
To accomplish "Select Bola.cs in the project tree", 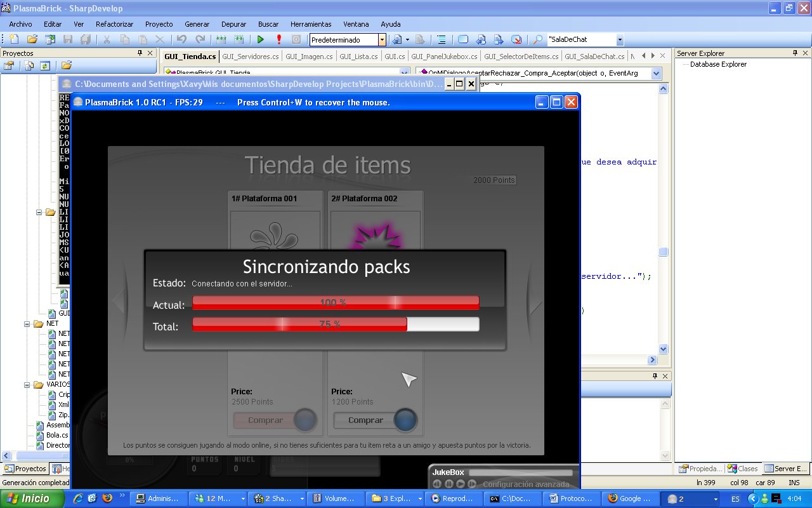I will coord(57,435).
